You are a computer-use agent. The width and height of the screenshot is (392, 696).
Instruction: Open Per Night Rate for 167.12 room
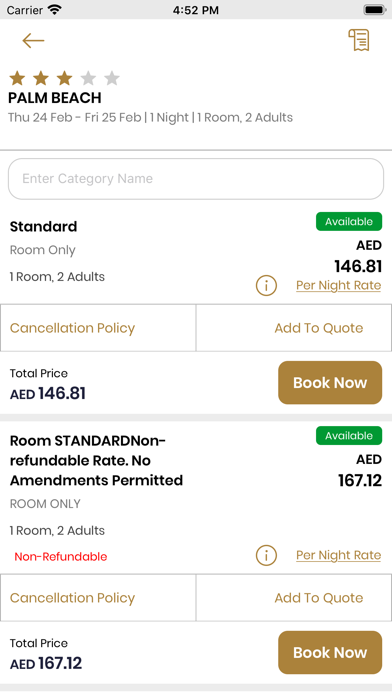coord(338,555)
